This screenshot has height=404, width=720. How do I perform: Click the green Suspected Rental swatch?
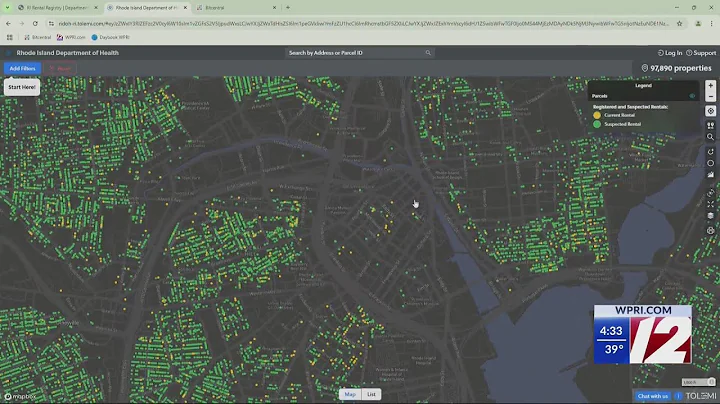pyautogui.click(x=597, y=124)
